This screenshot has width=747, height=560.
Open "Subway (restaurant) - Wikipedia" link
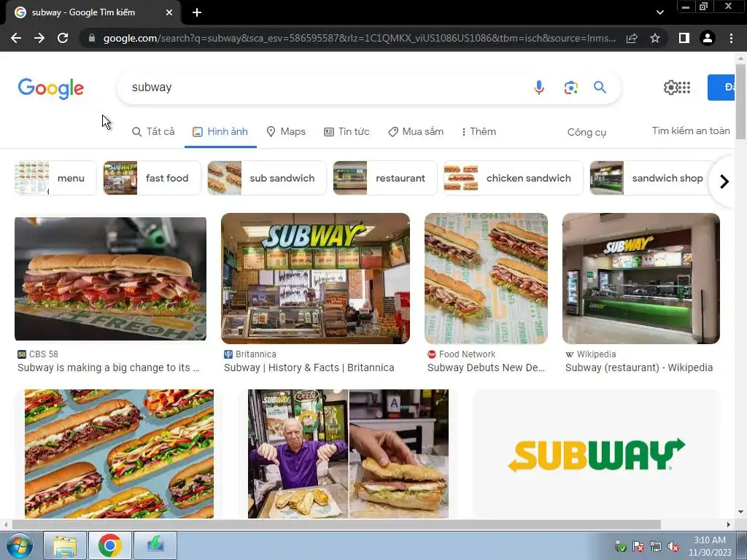point(639,367)
